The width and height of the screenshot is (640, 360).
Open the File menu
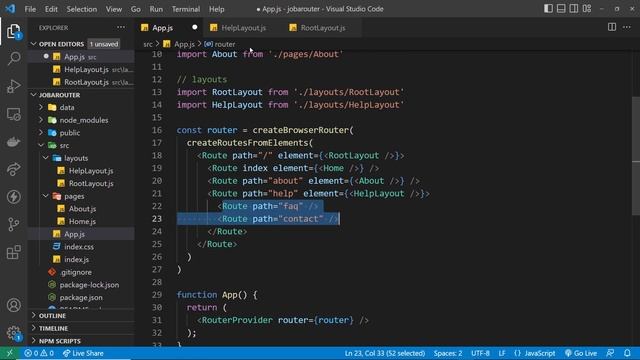point(30,9)
